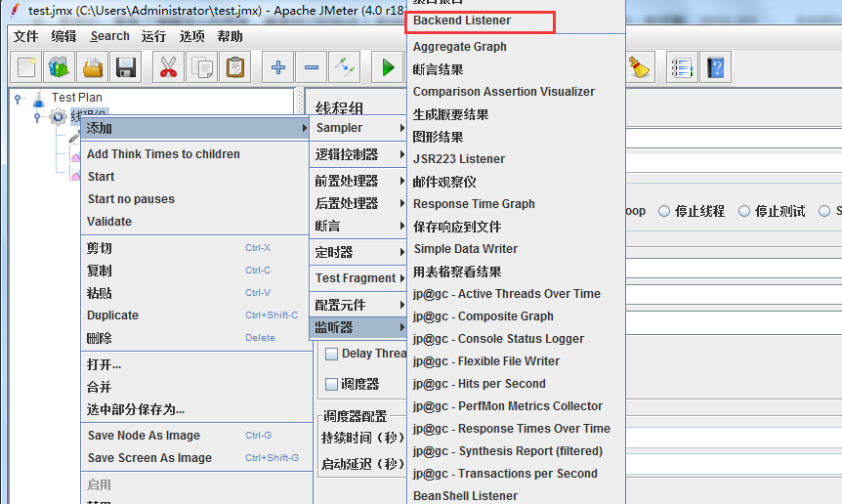Add jp@gc - PerfMon Metrics Collector
Screen dimensions: 842x504
pyautogui.click(x=516, y=406)
